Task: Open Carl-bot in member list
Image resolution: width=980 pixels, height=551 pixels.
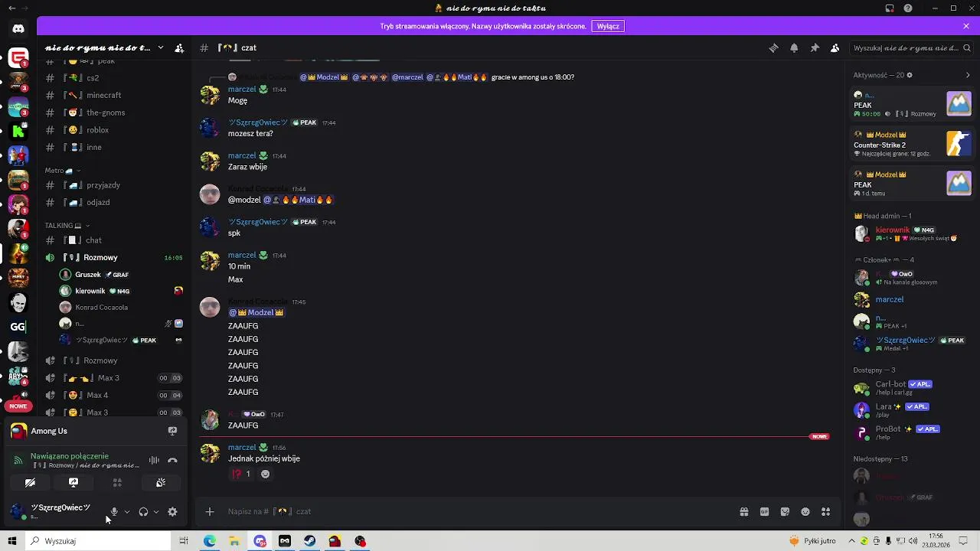Action: point(911,388)
